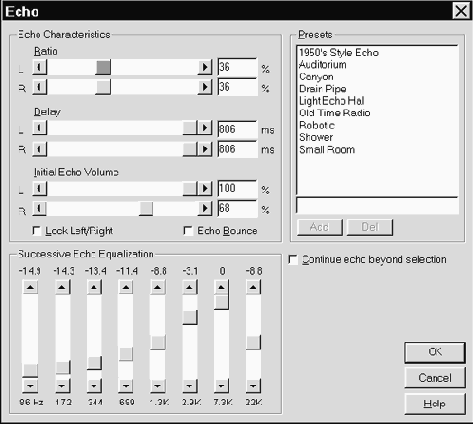Click right arrow of Delay L slider
The image size is (473, 424).
pyautogui.click(x=205, y=128)
